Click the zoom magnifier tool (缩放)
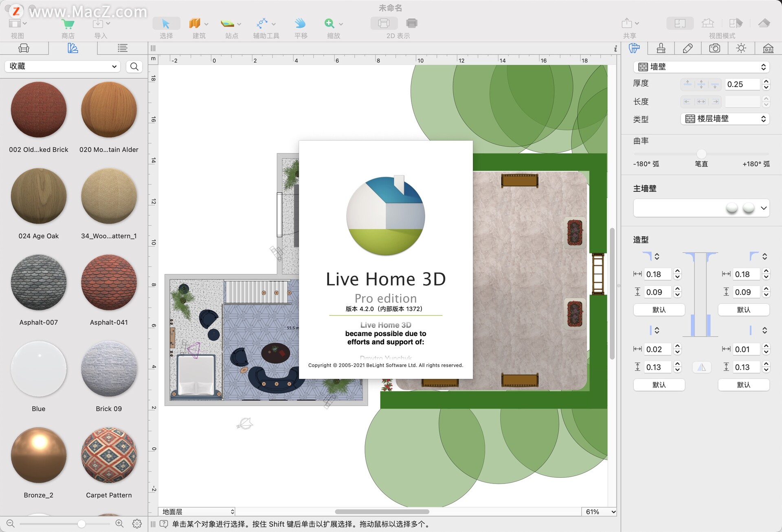The image size is (782, 532). tap(329, 24)
